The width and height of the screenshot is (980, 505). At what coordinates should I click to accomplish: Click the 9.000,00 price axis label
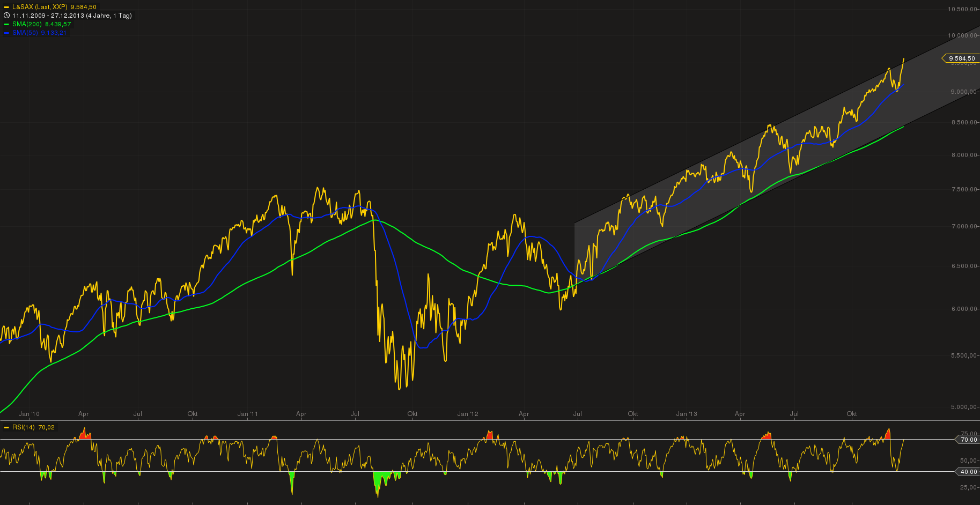(964, 91)
